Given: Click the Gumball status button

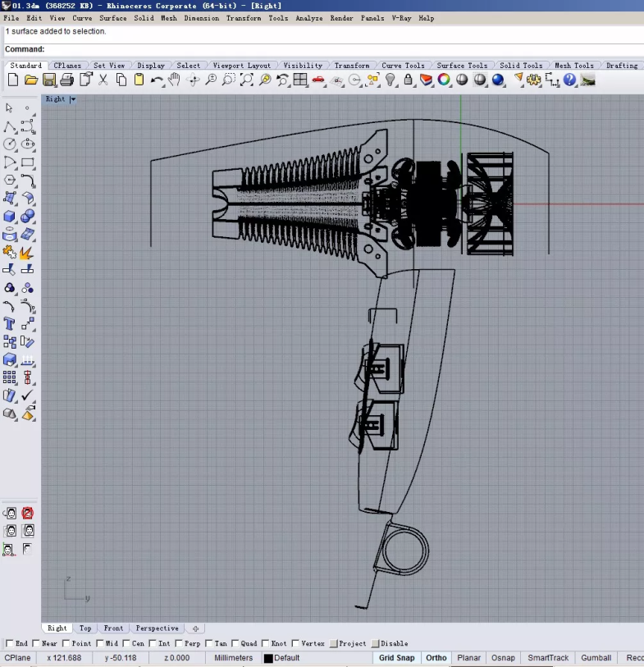Looking at the screenshot, I should click(x=596, y=658).
